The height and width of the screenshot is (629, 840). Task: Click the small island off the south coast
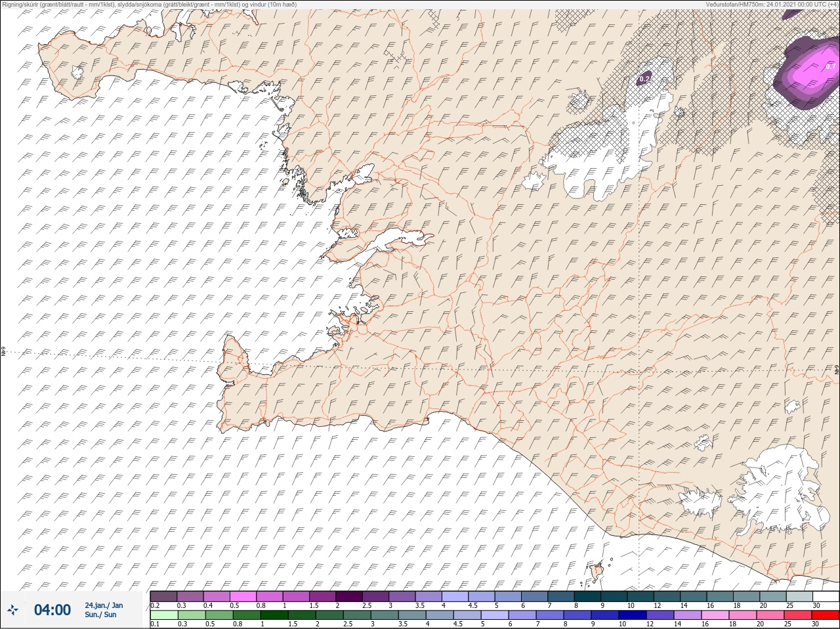coord(597,572)
